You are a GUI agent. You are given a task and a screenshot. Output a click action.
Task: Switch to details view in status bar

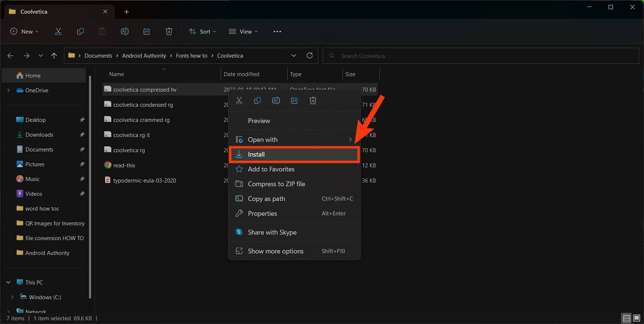(x=626, y=318)
